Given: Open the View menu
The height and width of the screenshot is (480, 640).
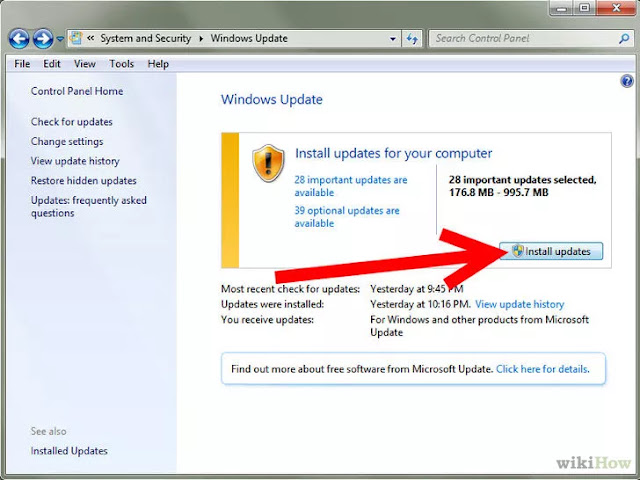Looking at the screenshot, I should 84,64.
